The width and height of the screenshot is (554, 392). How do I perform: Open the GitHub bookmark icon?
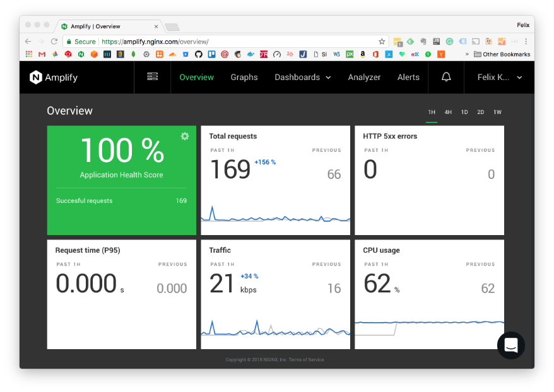(x=199, y=54)
